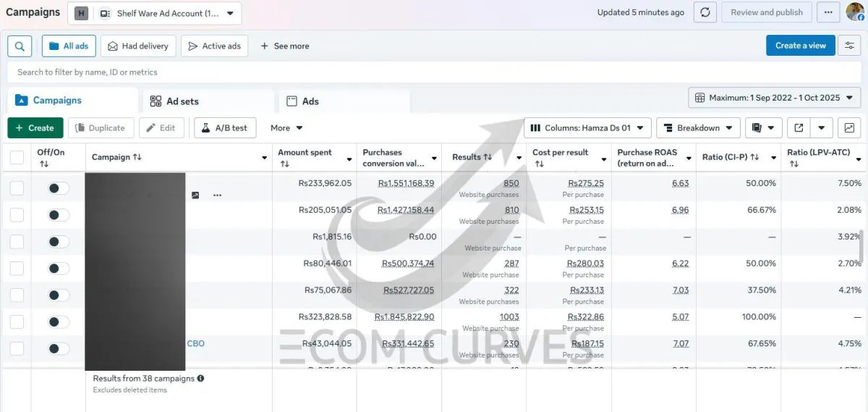The image size is (868, 412).
Task: Click the Create a view button
Action: click(x=801, y=46)
